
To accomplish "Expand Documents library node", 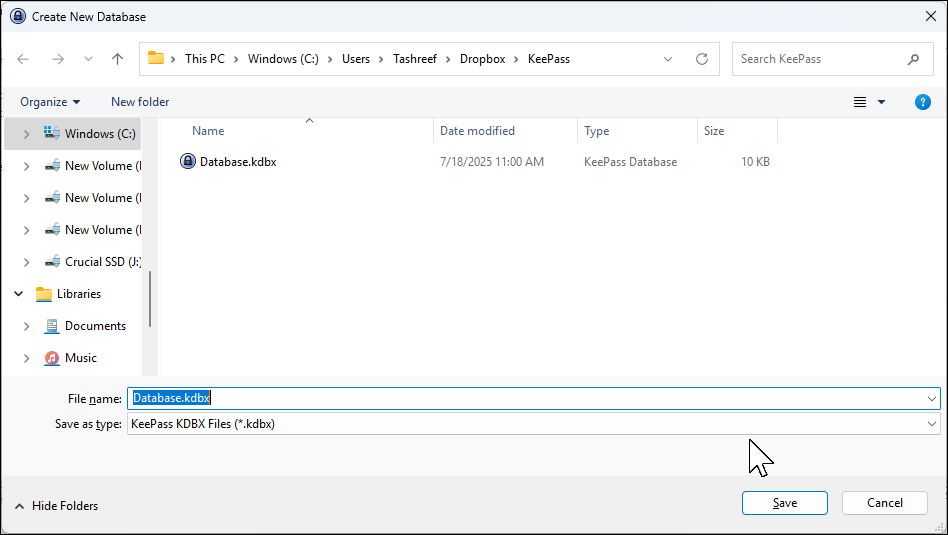I will click(26, 326).
